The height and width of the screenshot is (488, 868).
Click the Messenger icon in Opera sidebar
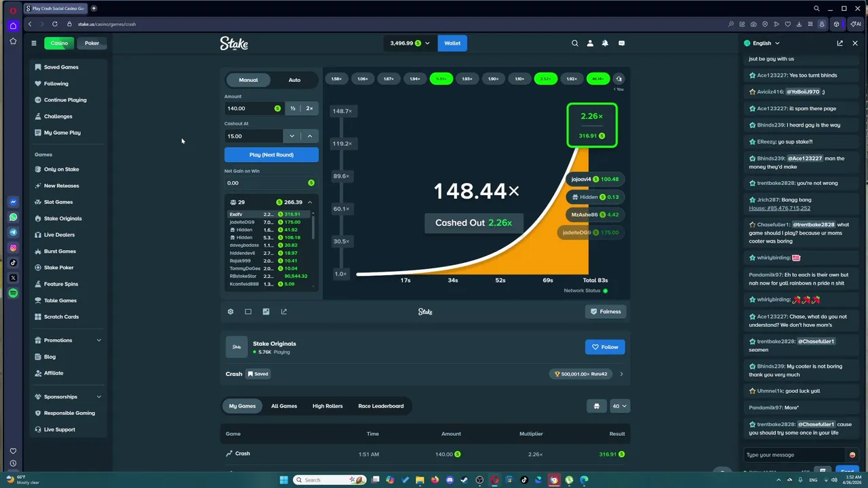point(13,202)
